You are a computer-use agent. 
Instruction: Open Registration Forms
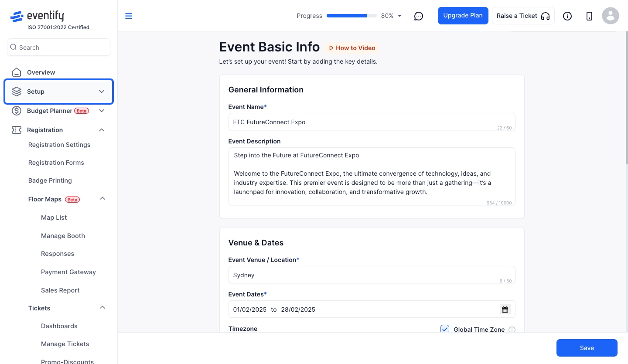click(x=56, y=163)
